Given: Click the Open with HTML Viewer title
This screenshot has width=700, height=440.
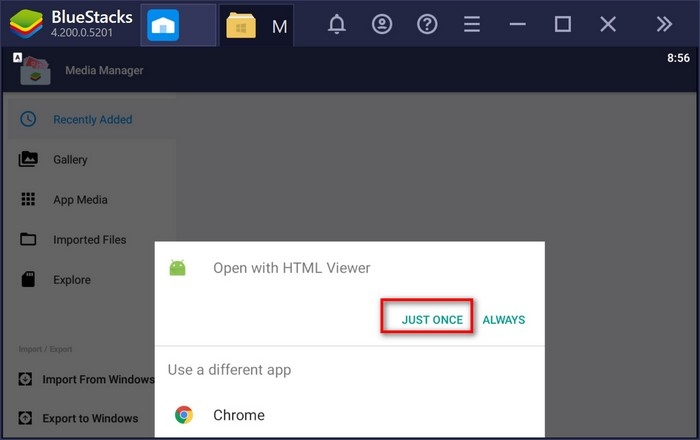Looking at the screenshot, I should coord(292,268).
